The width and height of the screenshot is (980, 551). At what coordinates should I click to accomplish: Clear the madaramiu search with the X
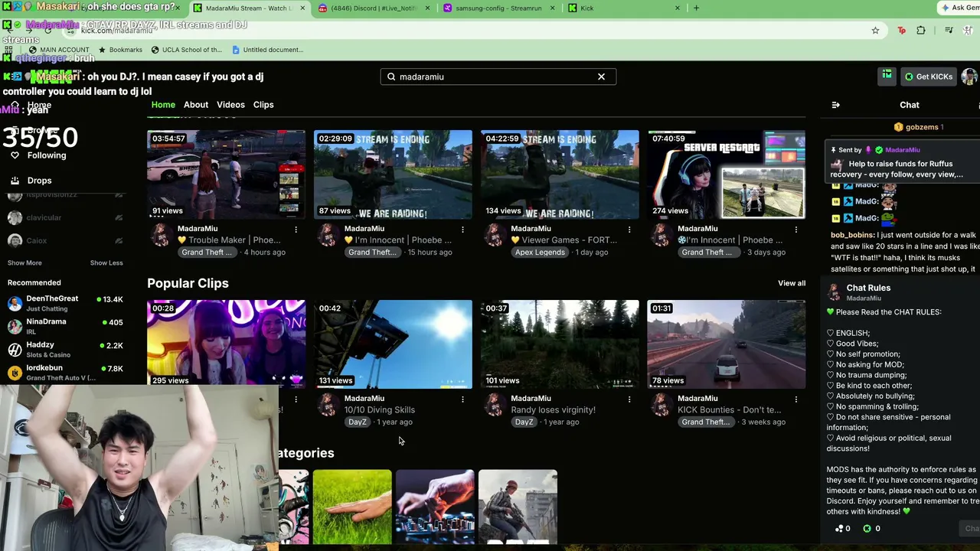coord(601,77)
